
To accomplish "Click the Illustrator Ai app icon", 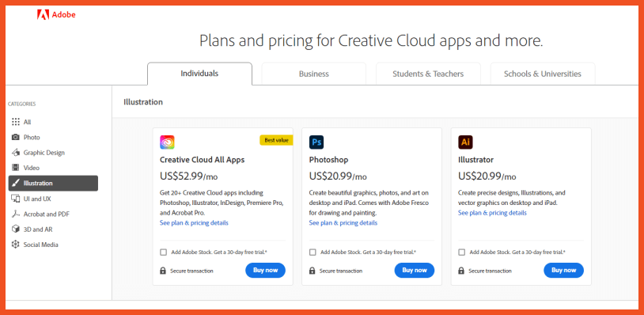I will click(x=465, y=142).
